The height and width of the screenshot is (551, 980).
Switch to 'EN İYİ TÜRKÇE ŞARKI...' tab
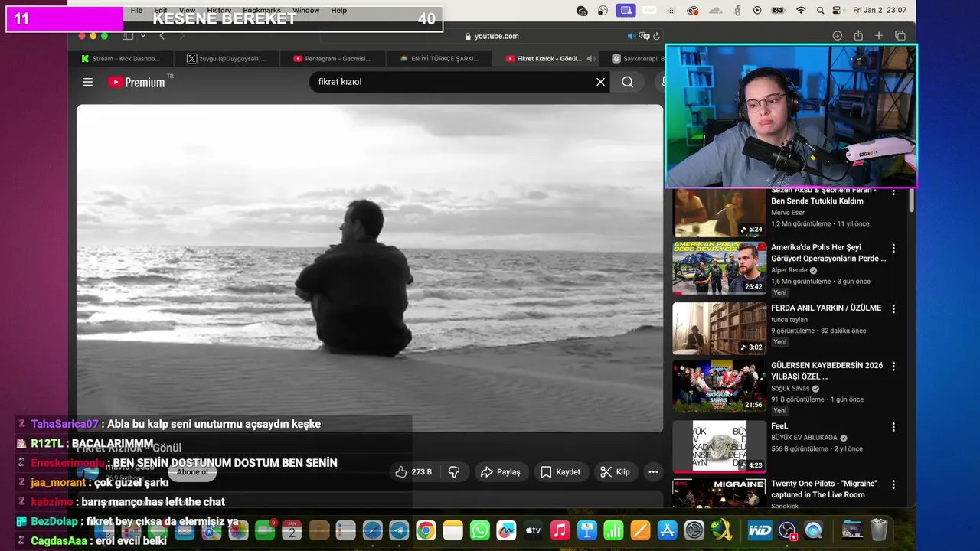[439, 58]
